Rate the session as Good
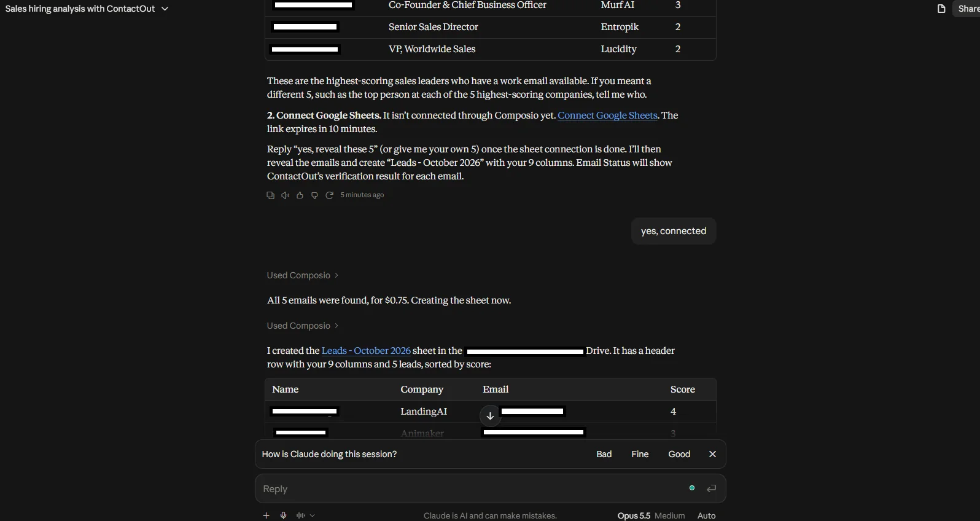The width and height of the screenshot is (980, 521). pyautogui.click(x=679, y=454)
